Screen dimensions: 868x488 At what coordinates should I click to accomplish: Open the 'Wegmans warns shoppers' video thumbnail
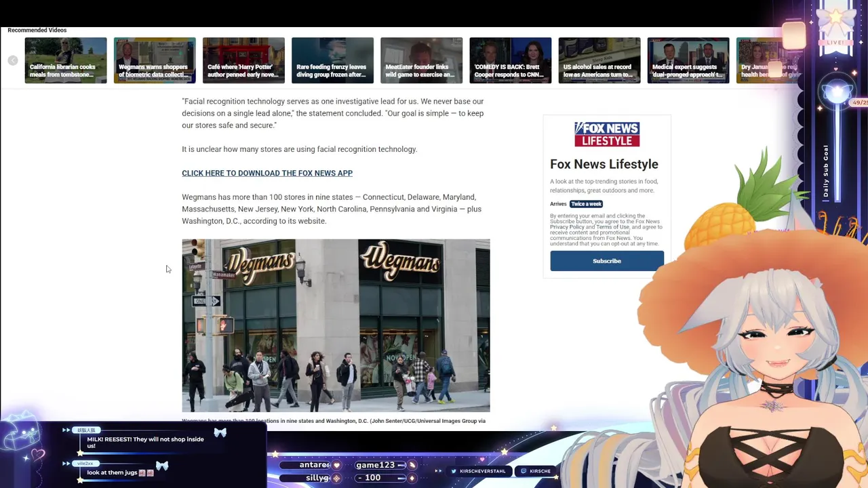point(155,60)
